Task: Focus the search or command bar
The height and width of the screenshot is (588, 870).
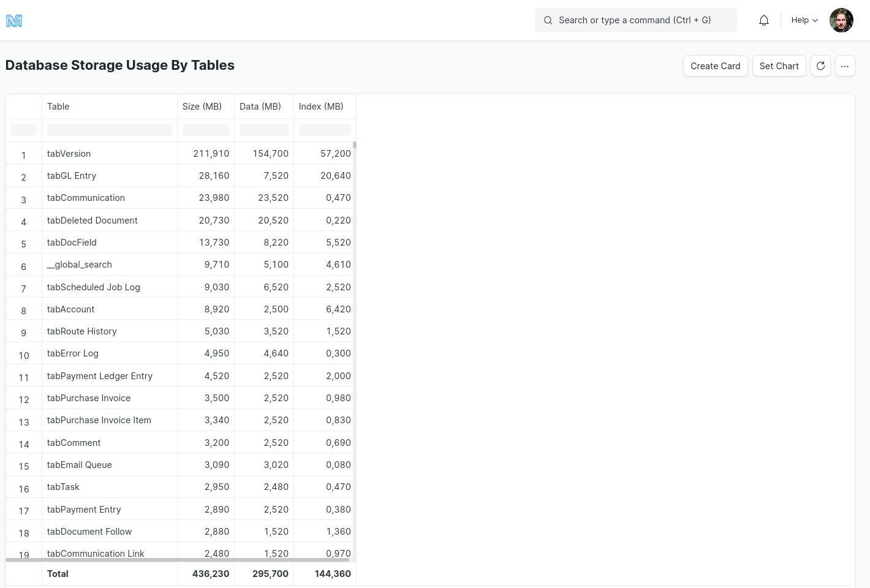Action: coord(637,20)
